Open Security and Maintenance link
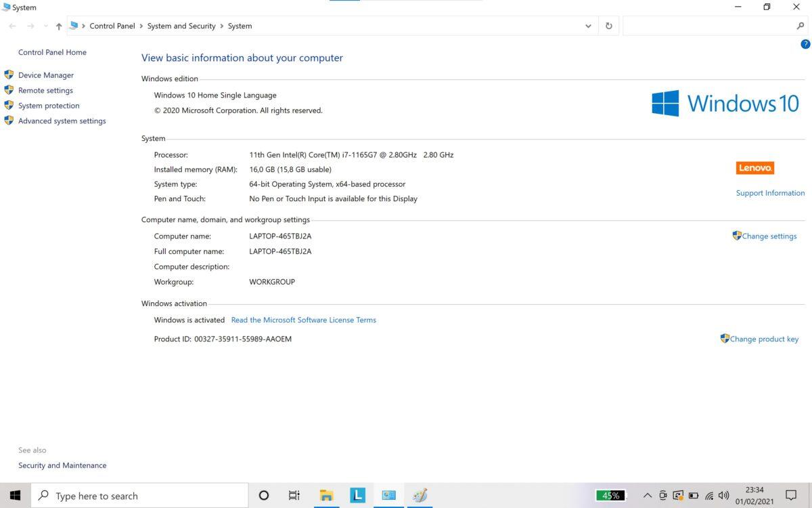Image resolution: width=812 pixels, height=508 pixels. 62,465
